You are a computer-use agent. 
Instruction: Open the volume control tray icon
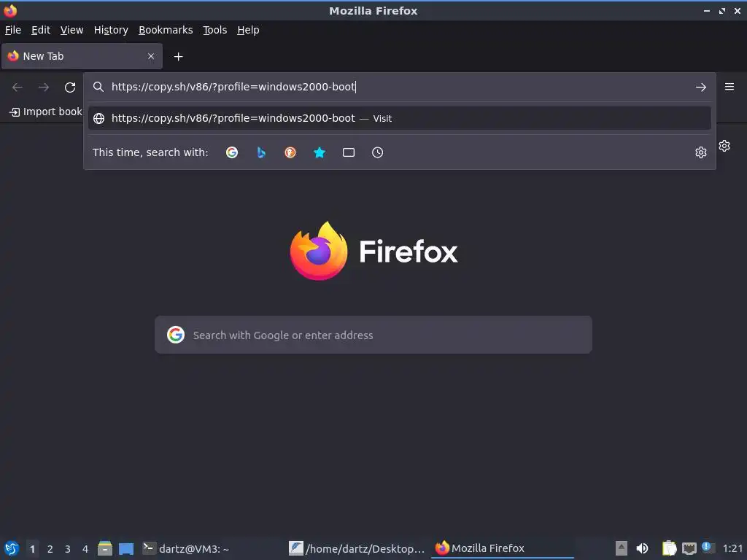642,548
